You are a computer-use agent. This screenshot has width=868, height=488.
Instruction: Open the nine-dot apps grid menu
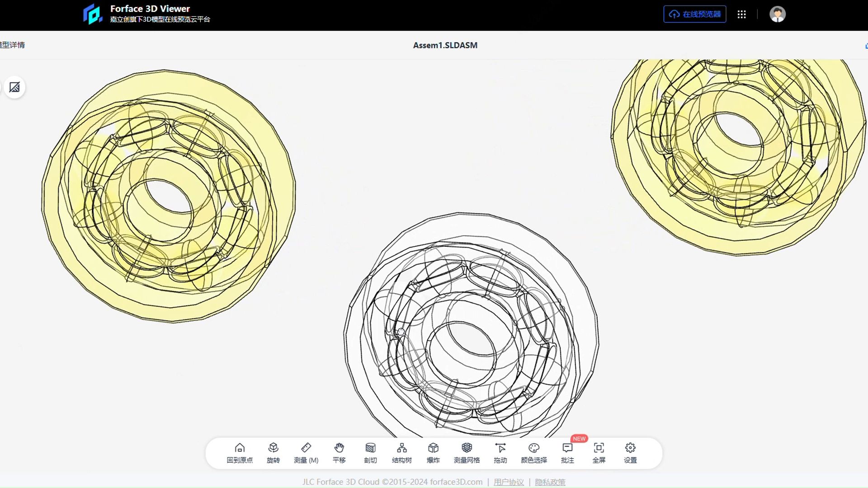pyautogui.click(x=741, y=14)
